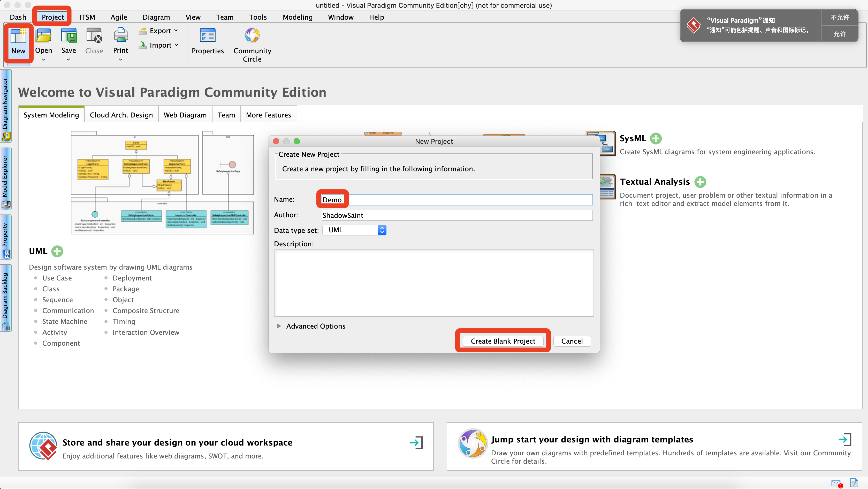
Task: Switch to System Modeling tab
Action: point(51,115)
